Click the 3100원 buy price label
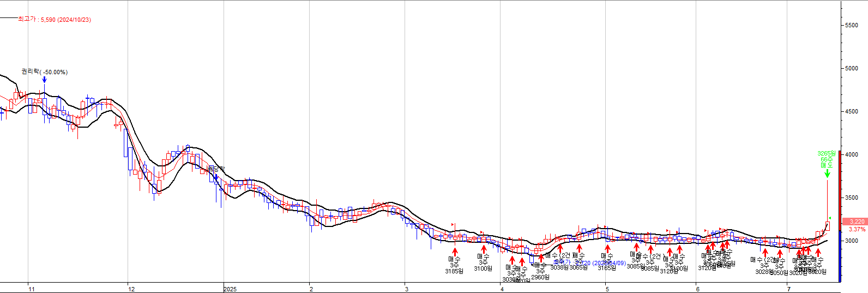 click(483, 268)
